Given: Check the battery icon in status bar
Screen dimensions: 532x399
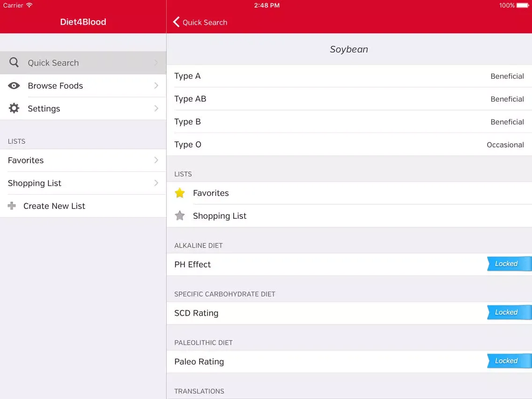Looking at the screenshot, I should click(523, 6).
